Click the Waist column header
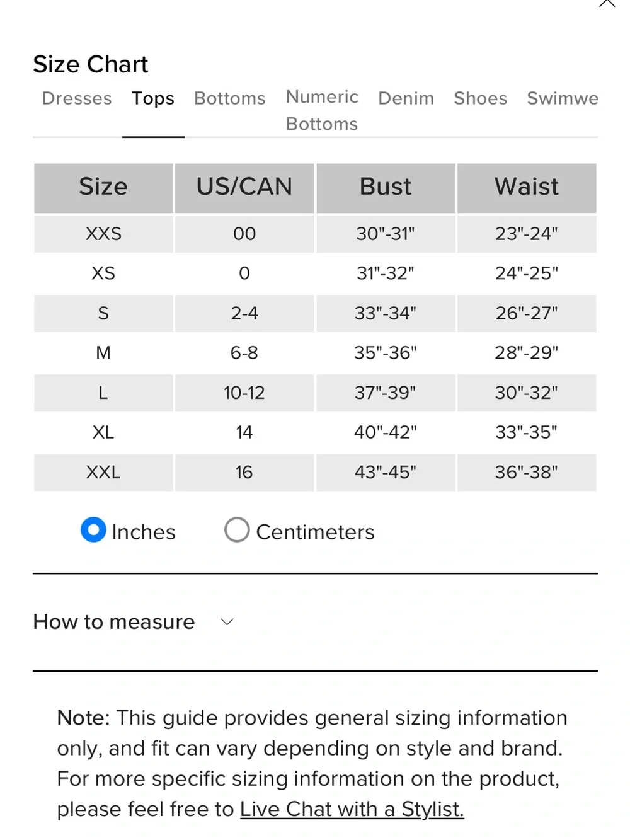The image size is (630, 840). [x=527, y=187]
